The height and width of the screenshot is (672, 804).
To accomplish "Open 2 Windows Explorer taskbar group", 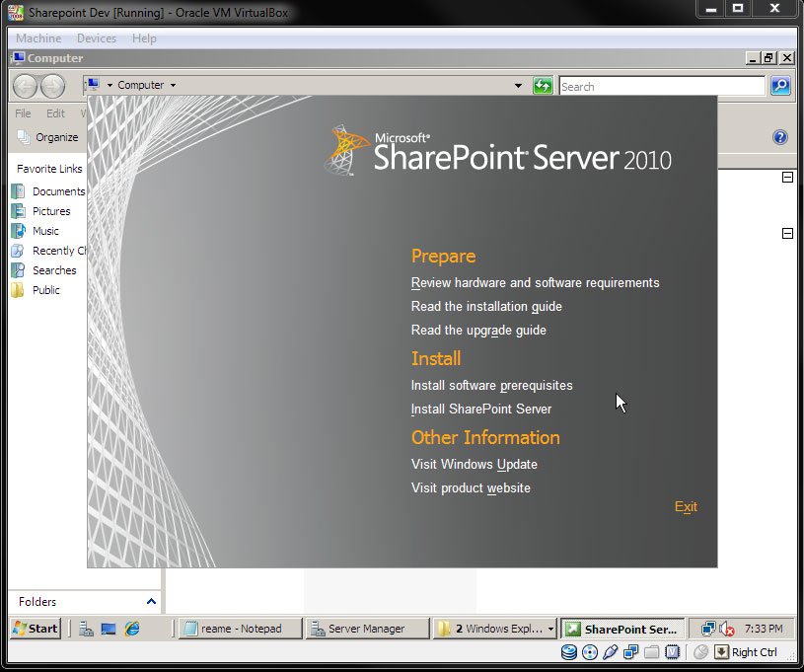I will 495,629.
